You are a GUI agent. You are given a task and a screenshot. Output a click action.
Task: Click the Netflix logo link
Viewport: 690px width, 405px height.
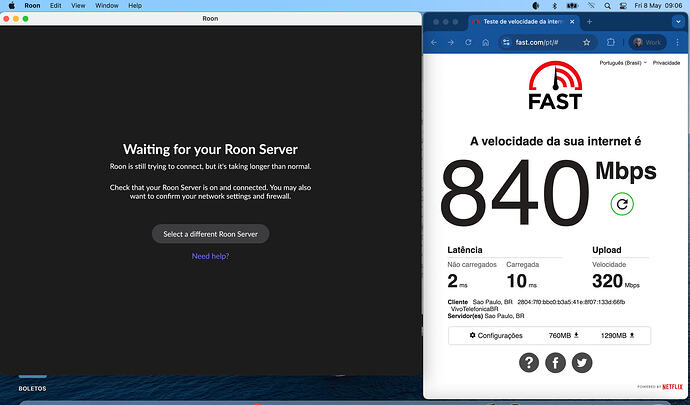(x=672, y=387)
